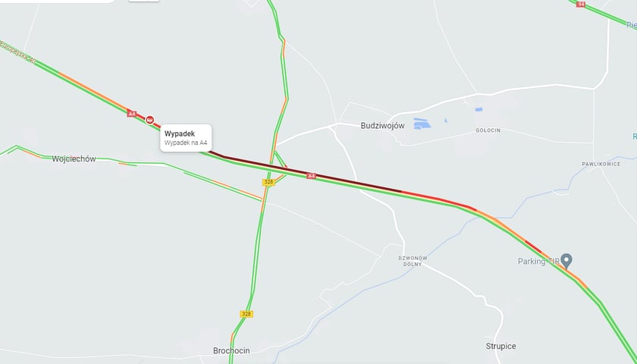This screenshot has height=364, width=637.
Task: Click the large blue pond near Budziwojów
Action: [422, 124]
